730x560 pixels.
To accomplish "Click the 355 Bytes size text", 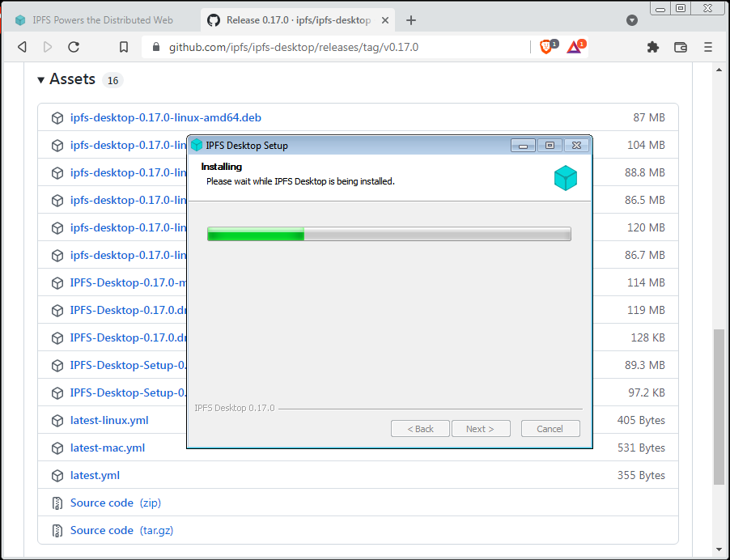I will tap(641, 475).
